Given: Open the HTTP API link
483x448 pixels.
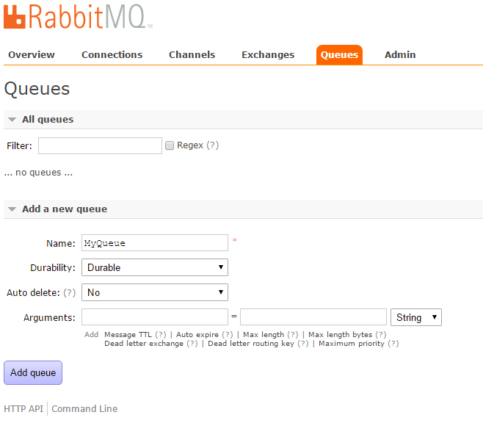Looking at the screenshot, I should point(23,408).
